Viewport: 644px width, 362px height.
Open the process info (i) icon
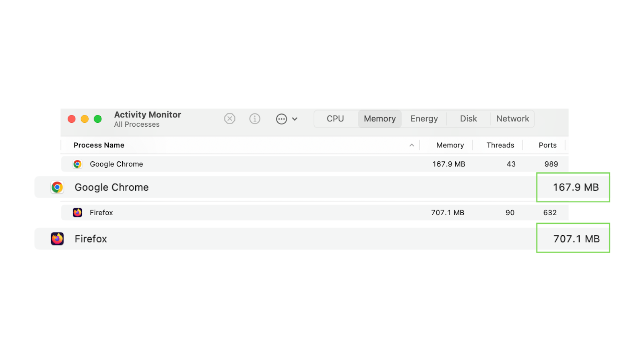click(255, 119)
